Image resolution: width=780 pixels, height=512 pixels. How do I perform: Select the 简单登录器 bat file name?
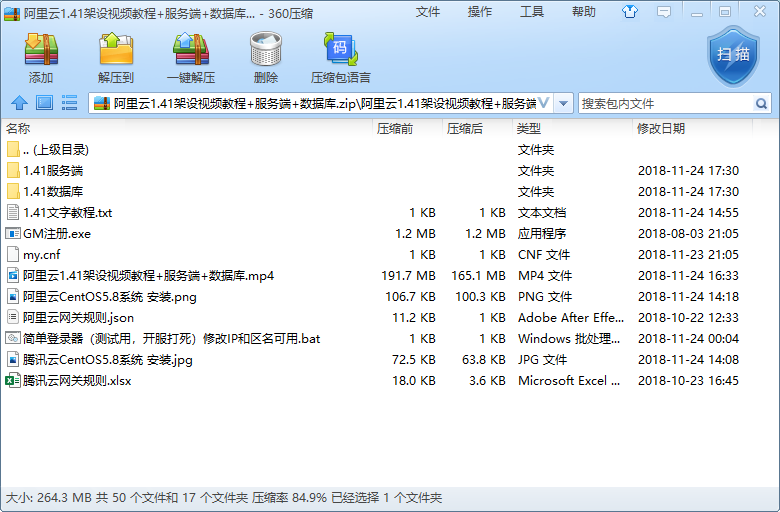172,339
